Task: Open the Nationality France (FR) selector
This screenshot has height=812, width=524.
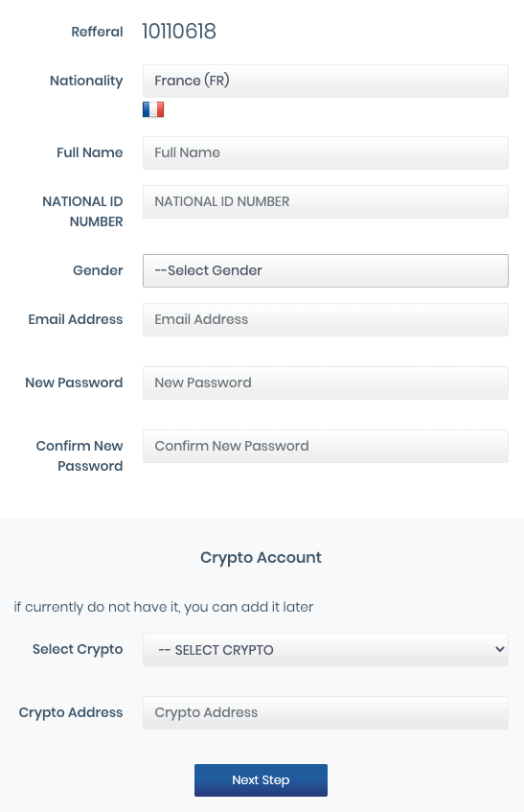Action: (326, 81)
